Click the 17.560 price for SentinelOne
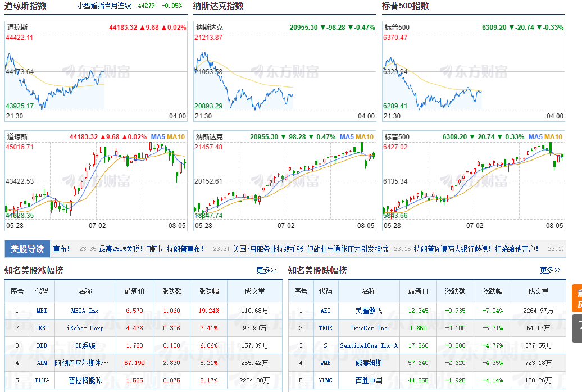 [x=419, y=345]
